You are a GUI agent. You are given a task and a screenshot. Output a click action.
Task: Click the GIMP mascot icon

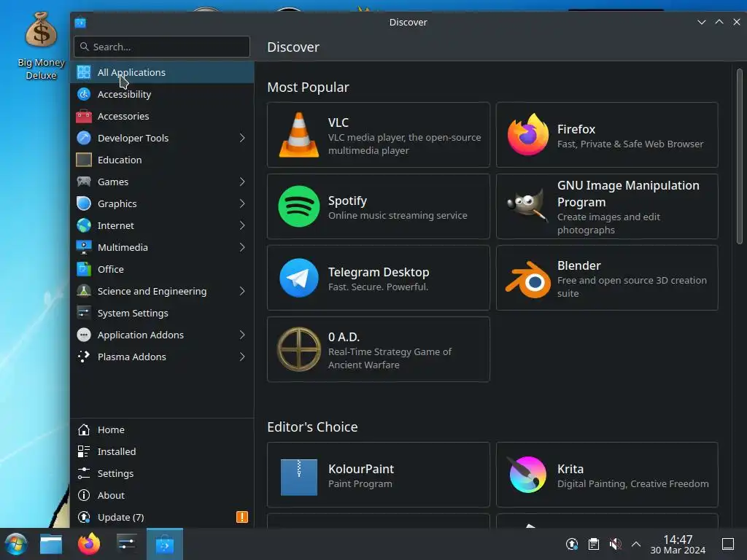tap(527, 206)
